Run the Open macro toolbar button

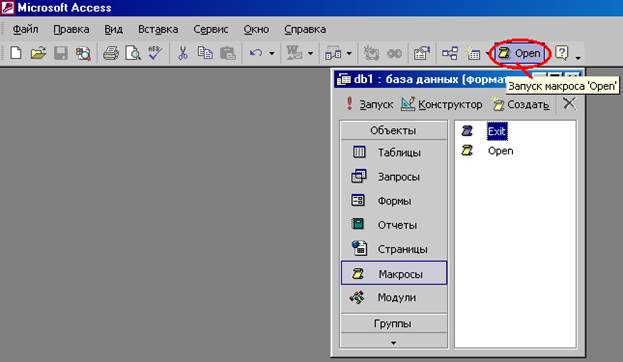519,53
